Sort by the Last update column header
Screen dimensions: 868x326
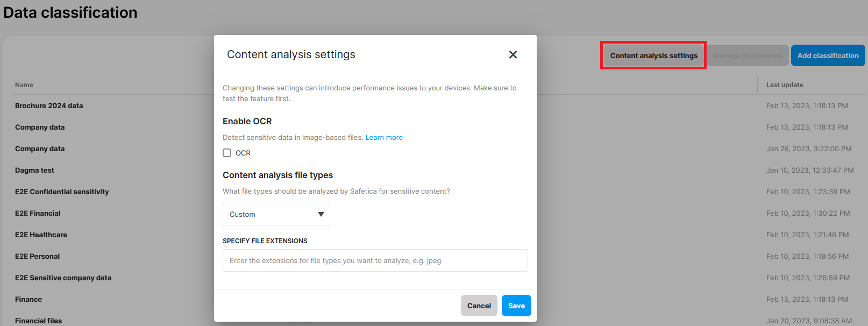[785, 85]
